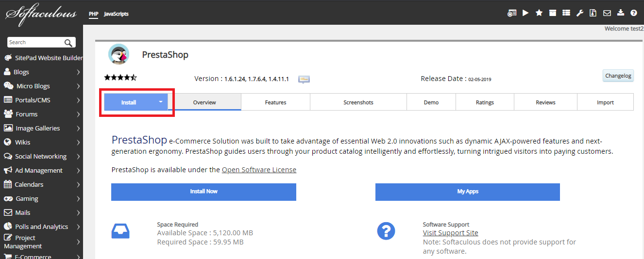The height and width of the screenshot is (259, 644).
Task: Open the Screenshots tab
Action: click(358, 102)
